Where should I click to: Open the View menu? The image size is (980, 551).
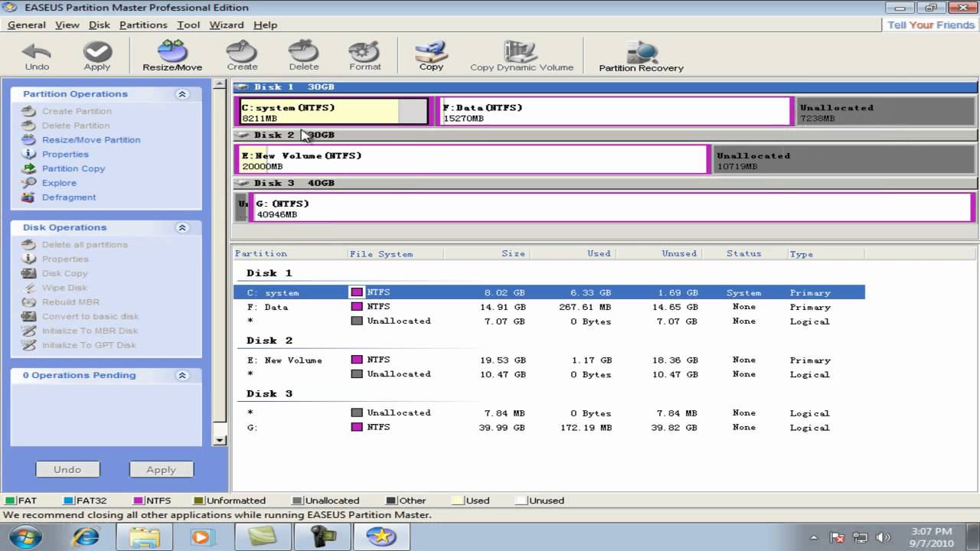pos(67,24)
